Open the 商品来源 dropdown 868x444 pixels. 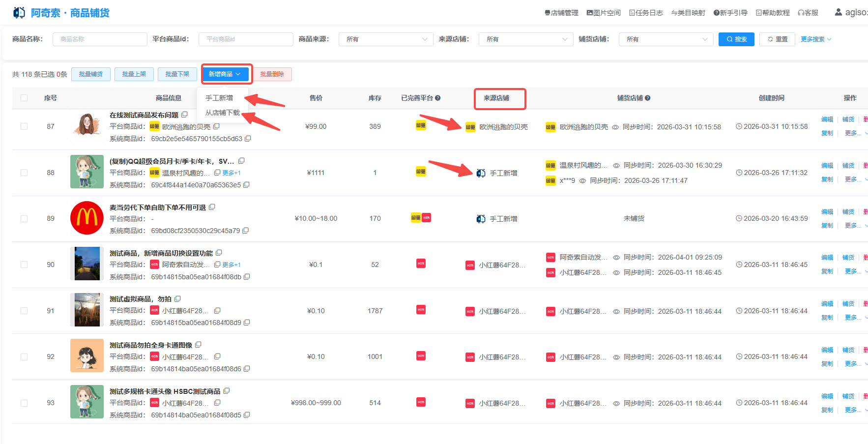tap(386, 39)
